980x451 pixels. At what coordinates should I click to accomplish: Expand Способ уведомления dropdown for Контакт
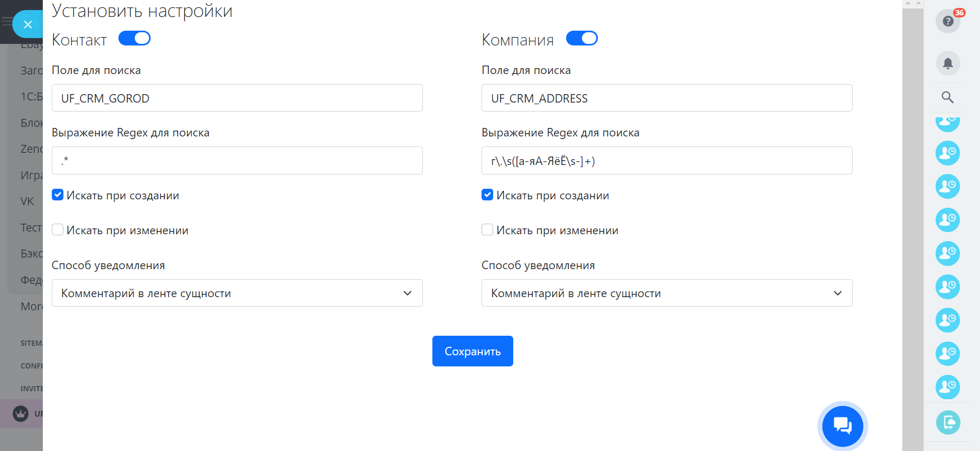click(237, 293)
